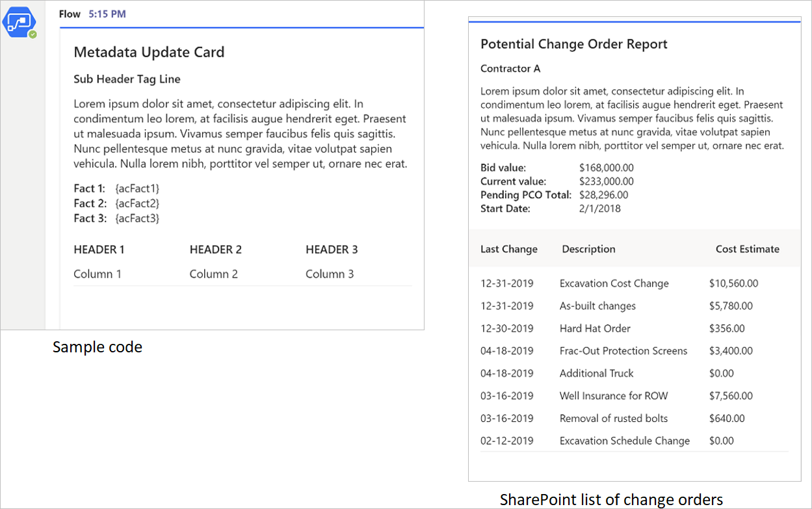The height and width of the screenshot is (509, 812).
Task: Click the $356.00 cost estimate
Action: (x=727, y=328)
